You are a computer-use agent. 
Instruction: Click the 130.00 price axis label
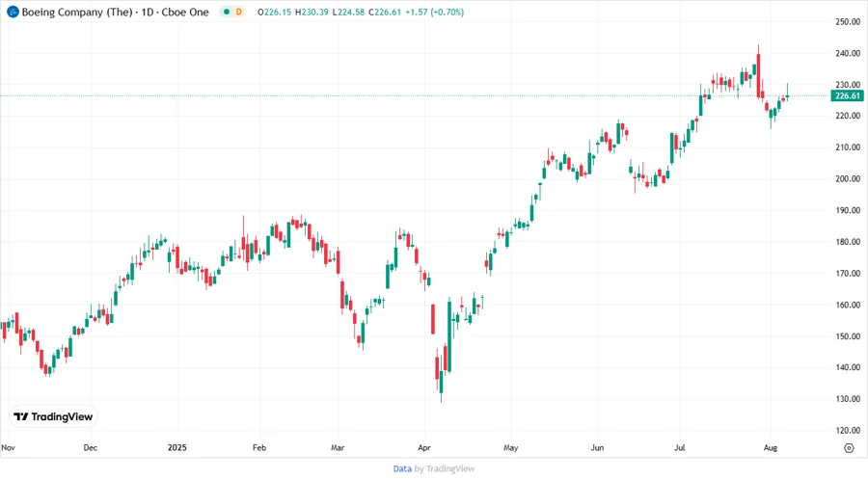[x=848, y=399]
